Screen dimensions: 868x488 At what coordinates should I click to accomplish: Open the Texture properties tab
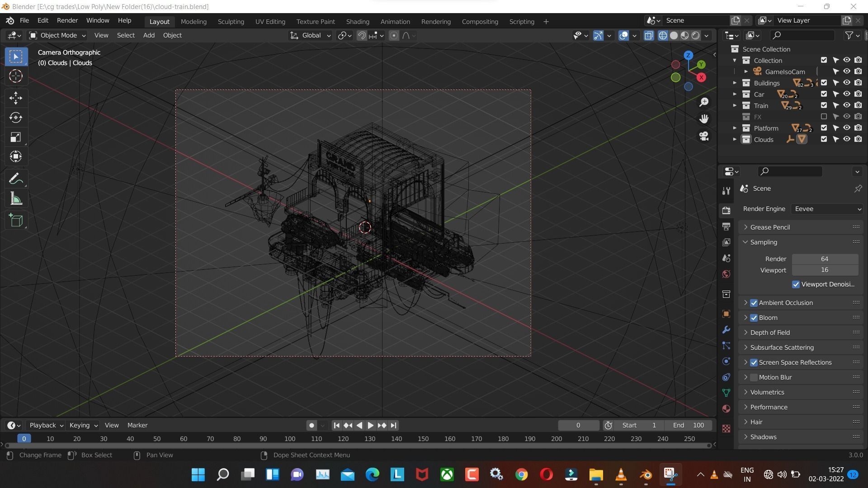click(726, 428)
